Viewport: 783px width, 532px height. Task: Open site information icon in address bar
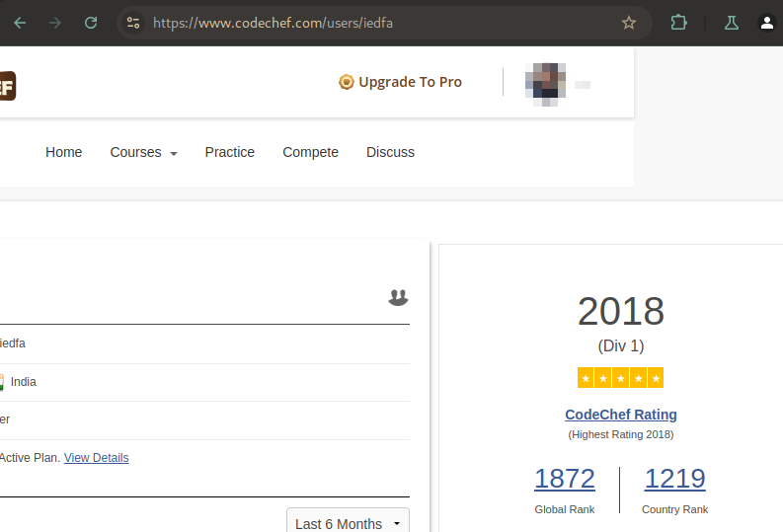(133, 23)
